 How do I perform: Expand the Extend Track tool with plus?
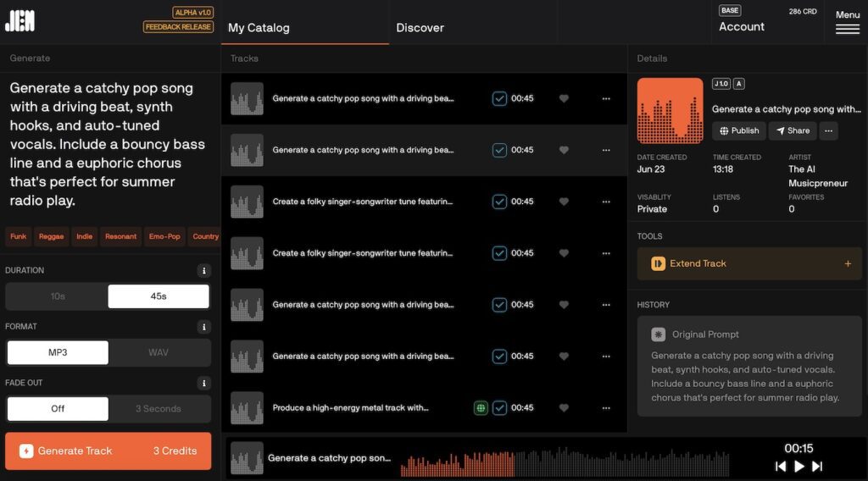[847, 263]
